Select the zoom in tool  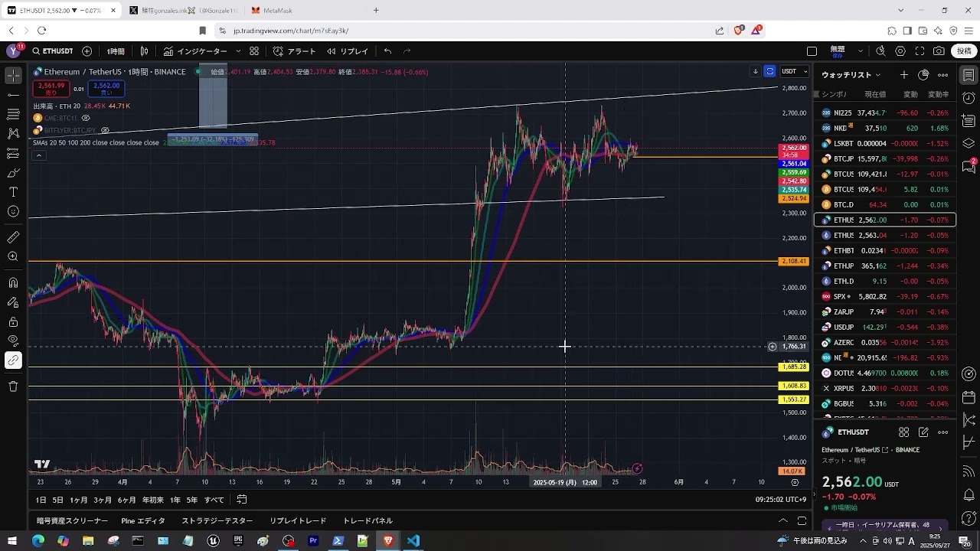(13, 256)
